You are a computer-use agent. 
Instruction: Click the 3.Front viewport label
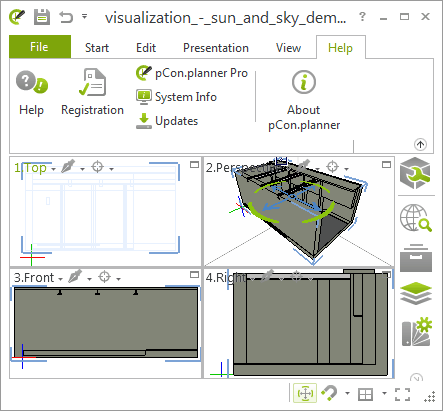click(34, 277)
